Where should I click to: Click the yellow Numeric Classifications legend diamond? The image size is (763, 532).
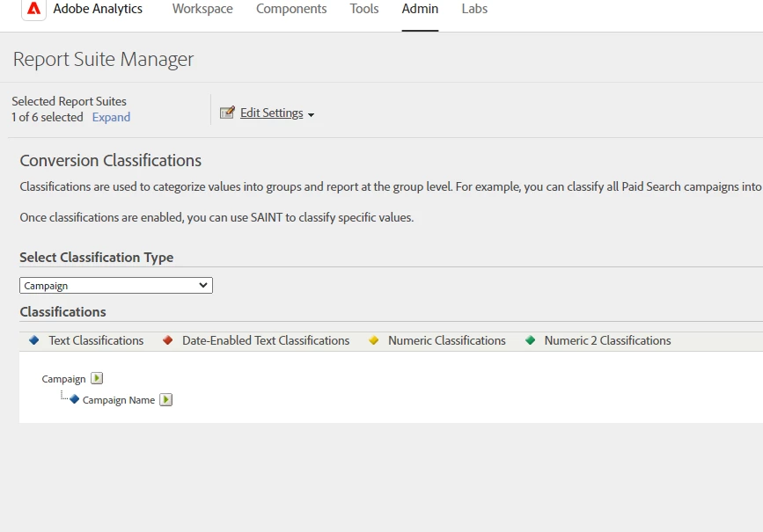point(374,340)
